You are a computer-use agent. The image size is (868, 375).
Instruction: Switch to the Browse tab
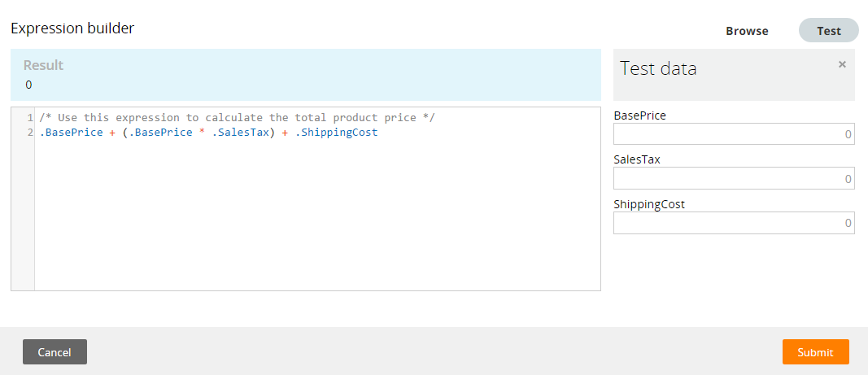pos(747,31)
